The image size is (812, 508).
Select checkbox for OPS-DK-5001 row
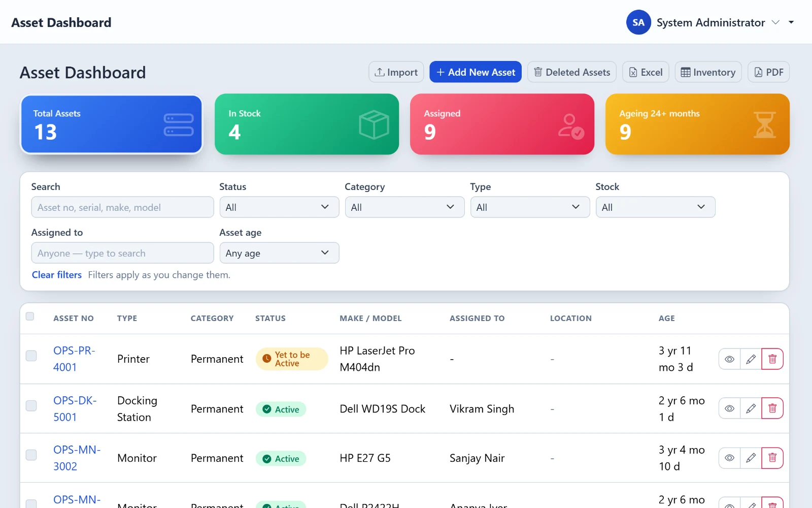tap(31, 405)
